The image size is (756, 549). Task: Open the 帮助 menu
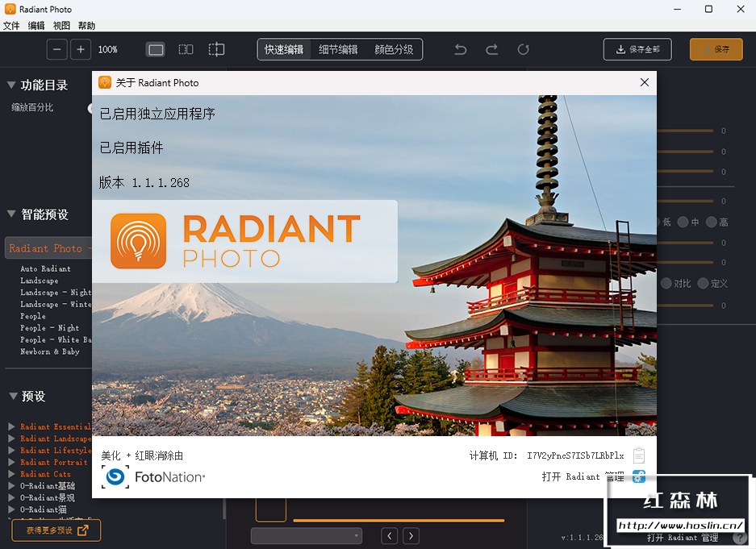point(86,26)
